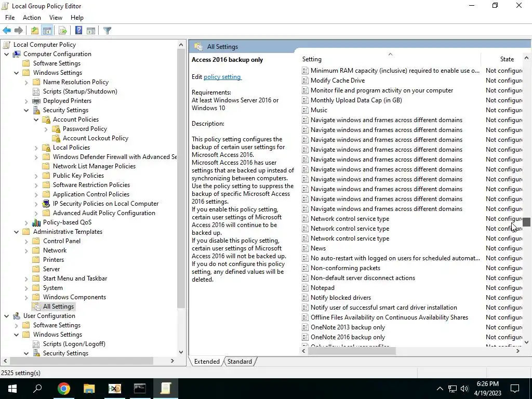Select Network List Manager Policies item
The width and height of the screenshot is (532, 399).
94,166
